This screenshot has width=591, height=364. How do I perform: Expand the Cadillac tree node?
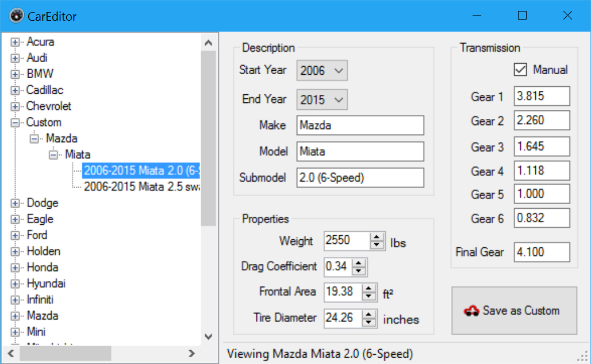[x=15, y=90]
